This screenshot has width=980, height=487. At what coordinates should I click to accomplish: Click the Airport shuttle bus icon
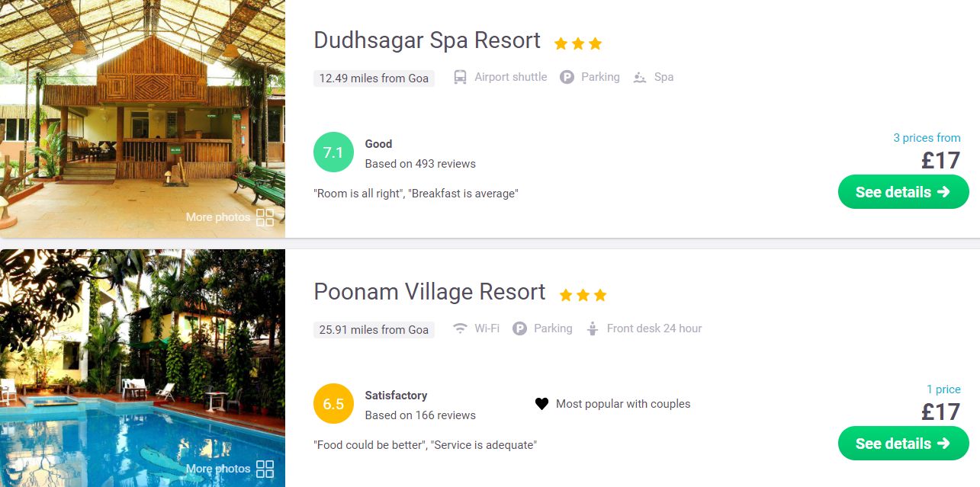point(461,77)
